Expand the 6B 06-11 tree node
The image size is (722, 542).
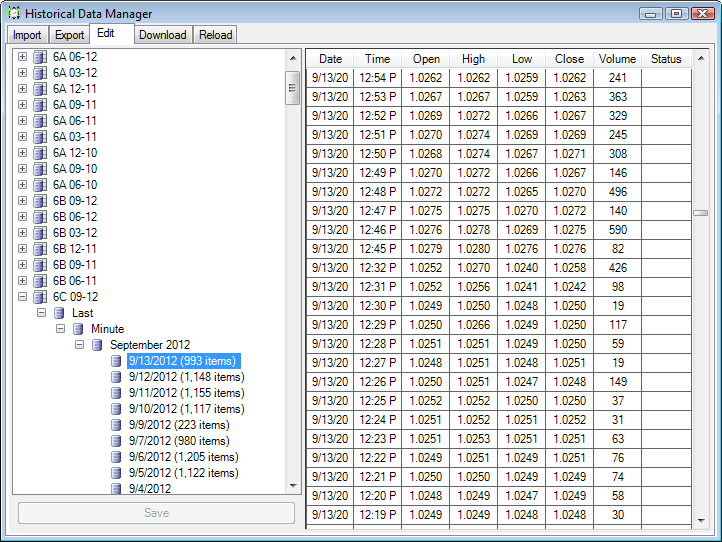pyautogui.click(x=22, y=281)
